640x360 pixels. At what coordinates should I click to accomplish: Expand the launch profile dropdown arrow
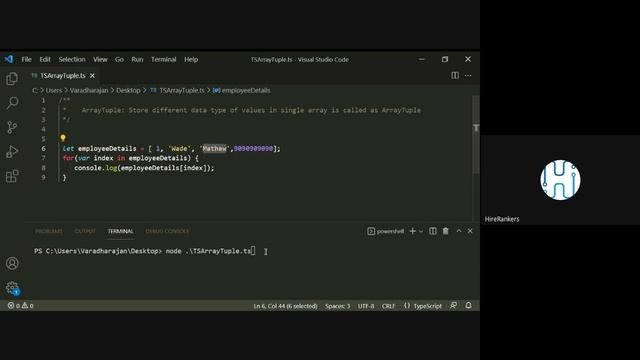point(421,231)
